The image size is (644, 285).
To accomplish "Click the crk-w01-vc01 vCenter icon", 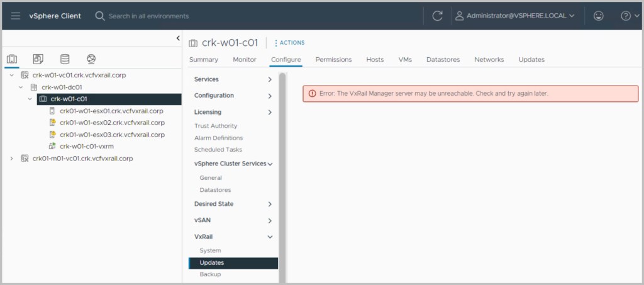I will pos(25,75).
